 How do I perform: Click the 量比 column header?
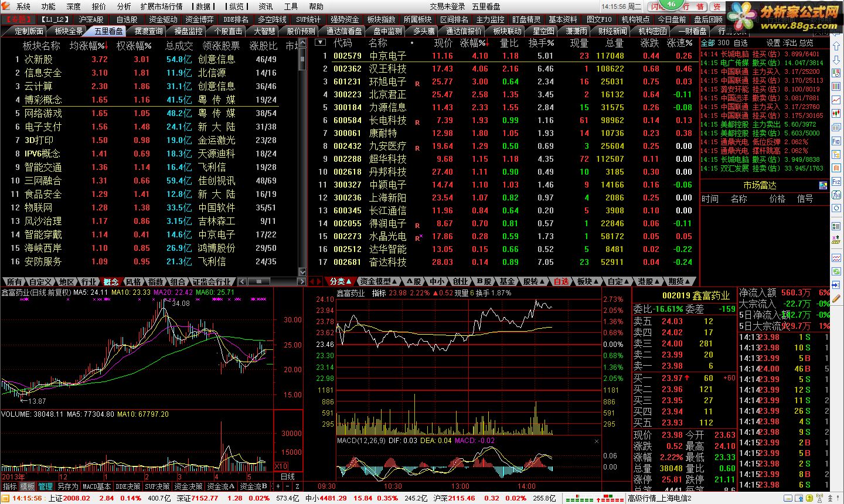click(x=509, y=43)
